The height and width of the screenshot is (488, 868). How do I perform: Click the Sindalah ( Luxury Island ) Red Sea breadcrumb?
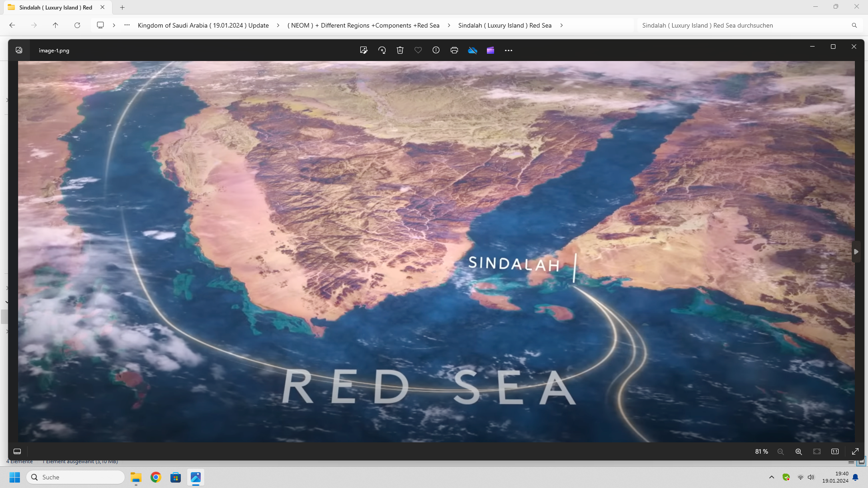click(x=505, y=25)
